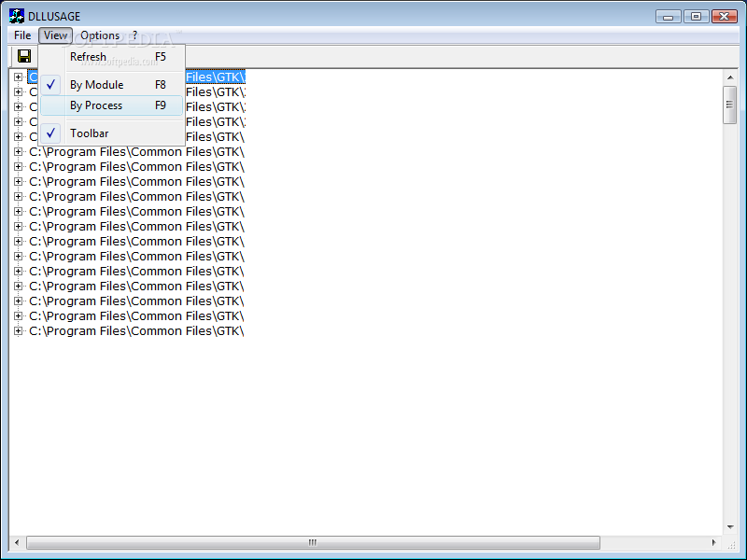Open the File menu
This screenshot has width=747, height=560.
(22, 35)
